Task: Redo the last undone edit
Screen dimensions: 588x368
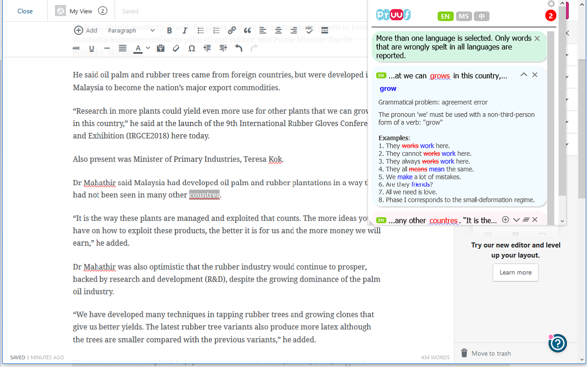Action: point(254,48)
